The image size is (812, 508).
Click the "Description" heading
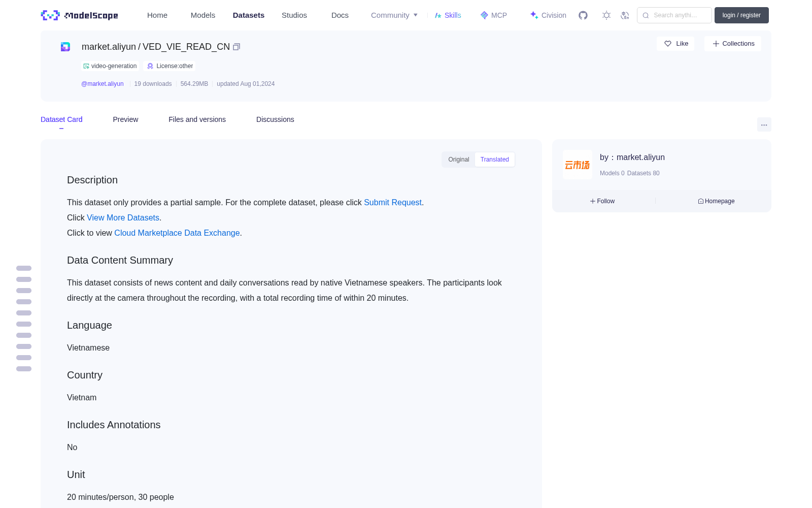92,180
